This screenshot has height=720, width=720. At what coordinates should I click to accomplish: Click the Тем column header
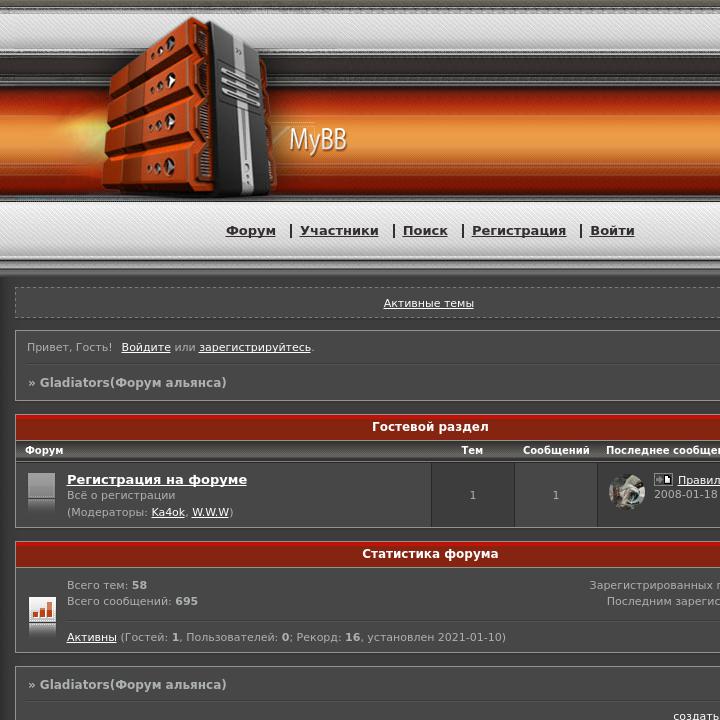472,450
